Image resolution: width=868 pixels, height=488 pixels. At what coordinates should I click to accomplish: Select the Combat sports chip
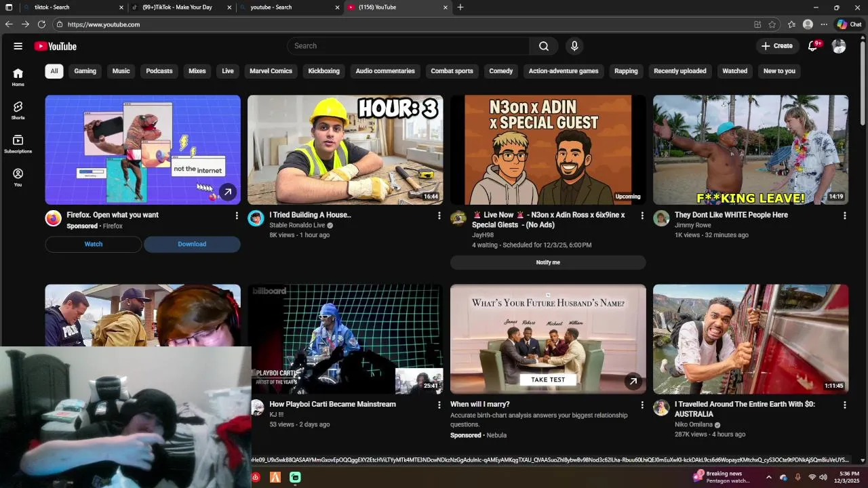(452, 71)
